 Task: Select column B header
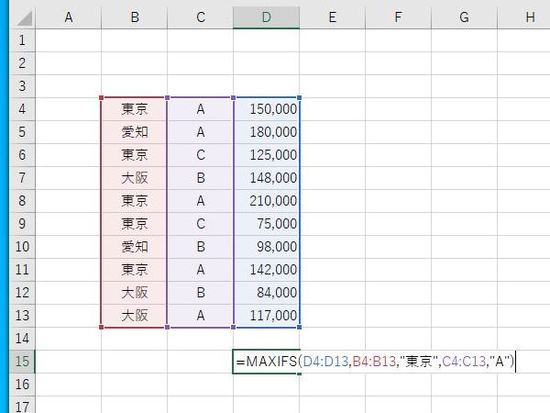[x=135, y=17]
